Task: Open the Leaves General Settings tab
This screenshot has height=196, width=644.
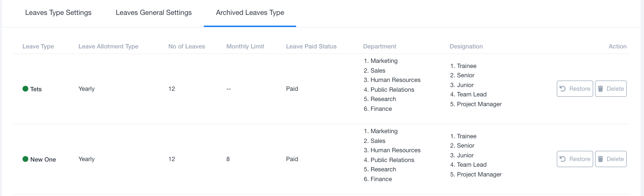Action: click(153, 13)
